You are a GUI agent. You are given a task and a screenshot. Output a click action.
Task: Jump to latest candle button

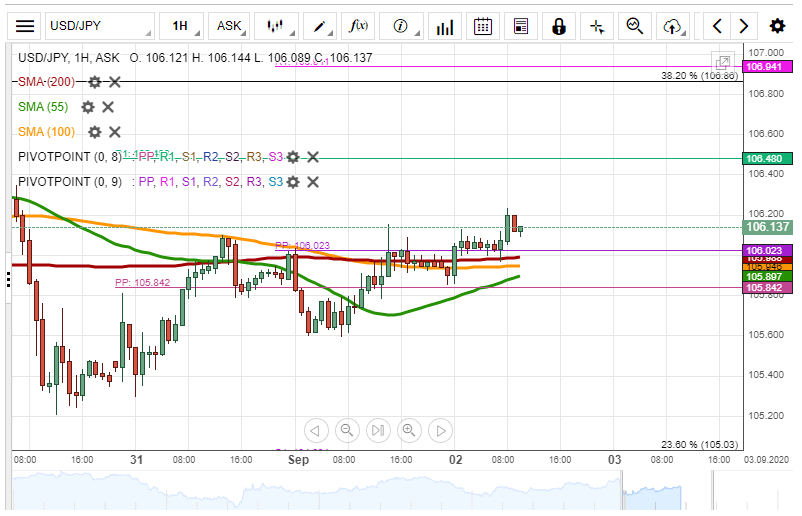click(x=378, y=431)
